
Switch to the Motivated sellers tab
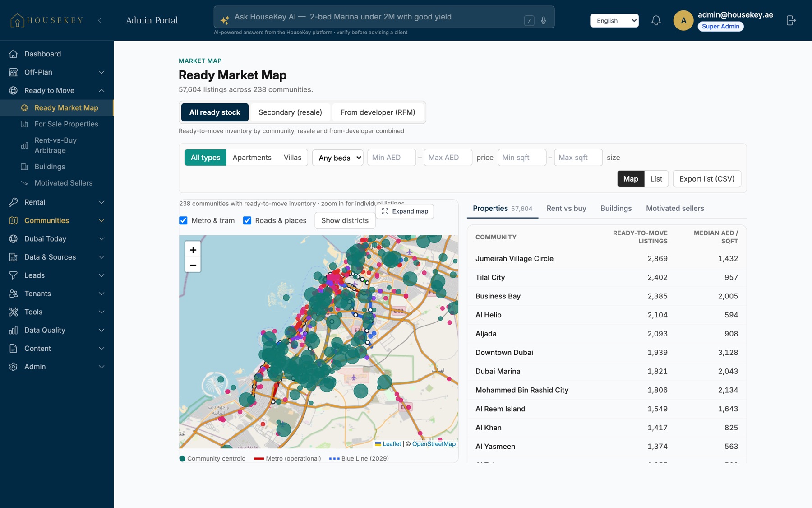675,208
